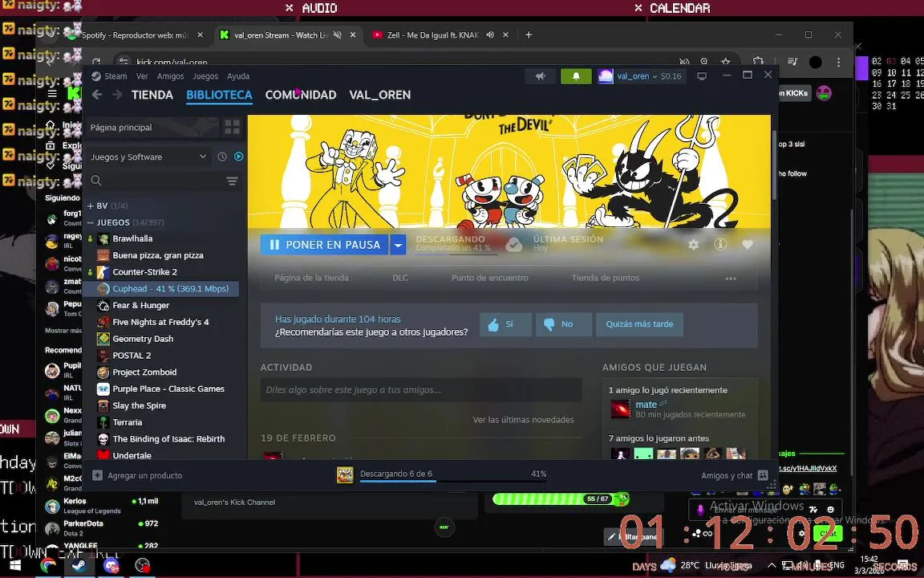Open new browser tab with plus icon
Screen dimensions: 924x578
(x=529, y=35)
